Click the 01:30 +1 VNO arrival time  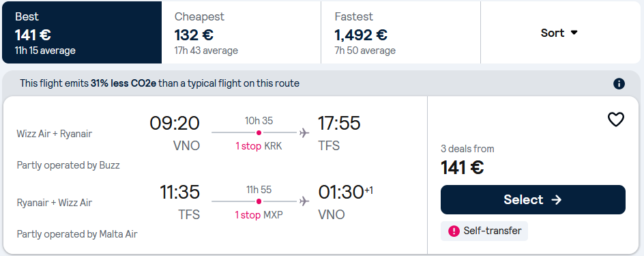pos(345,192)
